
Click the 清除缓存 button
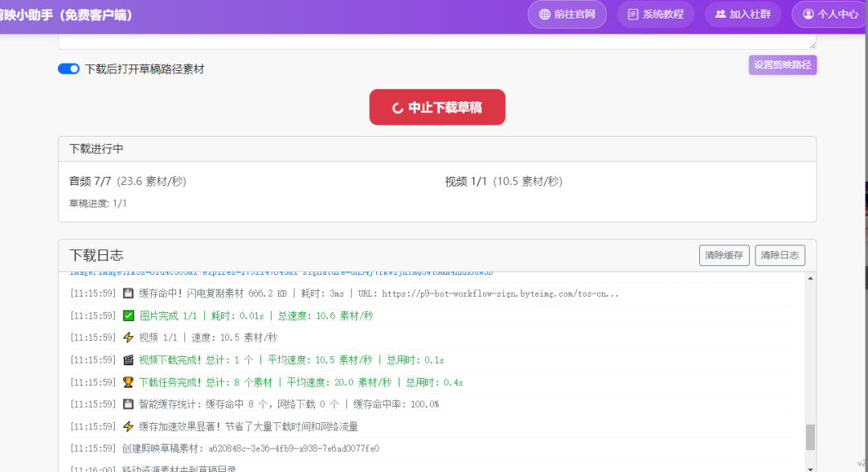coord(724,256)
